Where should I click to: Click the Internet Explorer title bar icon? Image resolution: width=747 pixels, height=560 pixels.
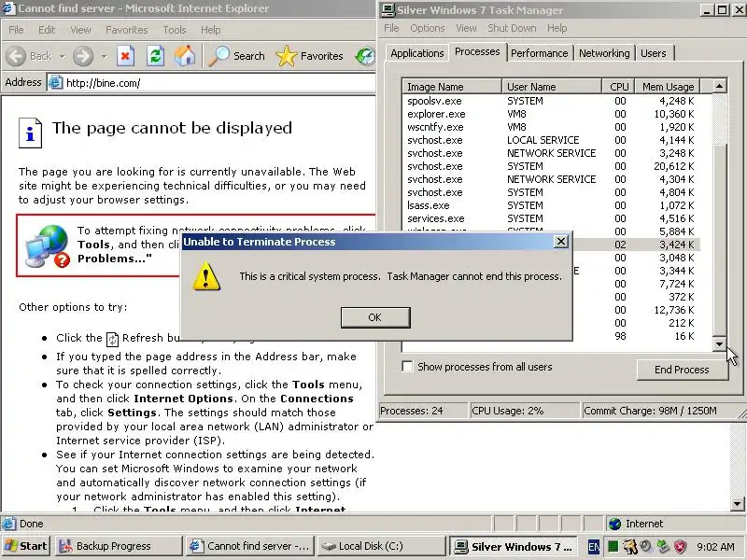tap(8, 8)
